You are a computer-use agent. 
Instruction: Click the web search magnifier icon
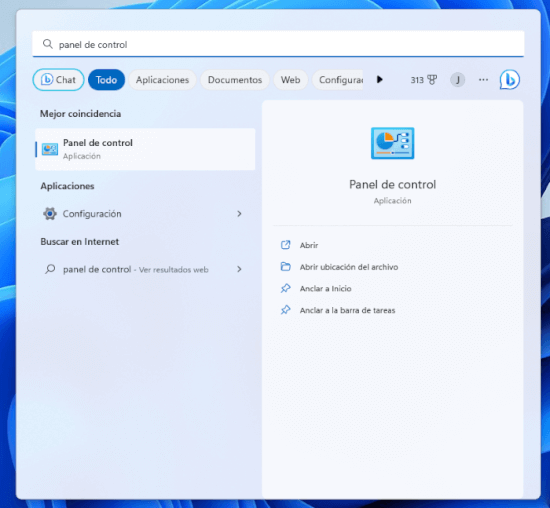point(50,269)
